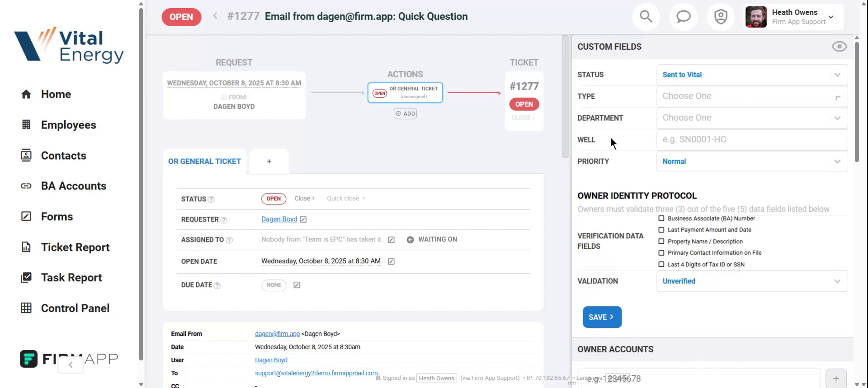The image size is (868, 388).
Task: Click edit icon beside Due Date NONE
Action: click(297, 285)
